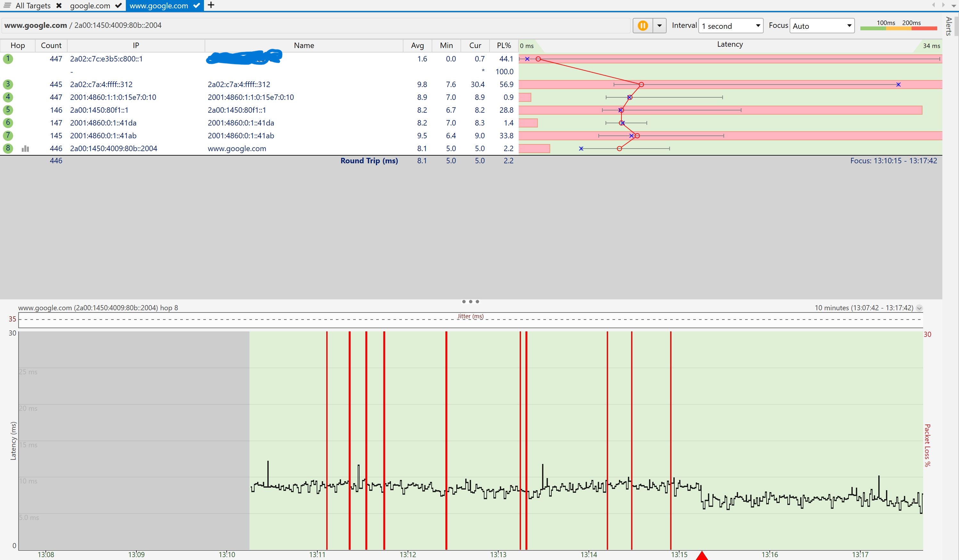Select hop 5 IP 2a00:1450:80f1::1

(99, 110)
